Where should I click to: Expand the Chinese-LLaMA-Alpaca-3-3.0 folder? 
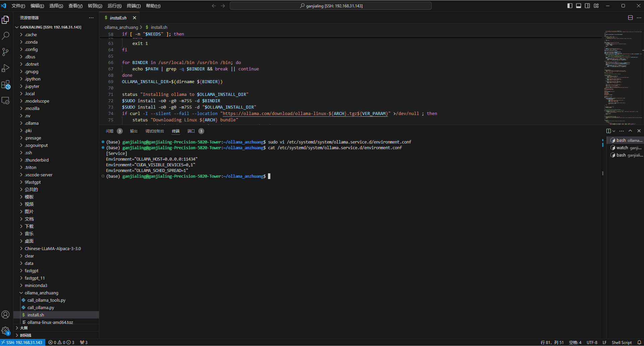pos(56,248)
